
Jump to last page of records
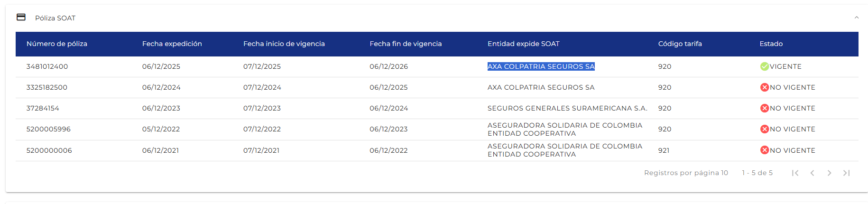(846, 173)
